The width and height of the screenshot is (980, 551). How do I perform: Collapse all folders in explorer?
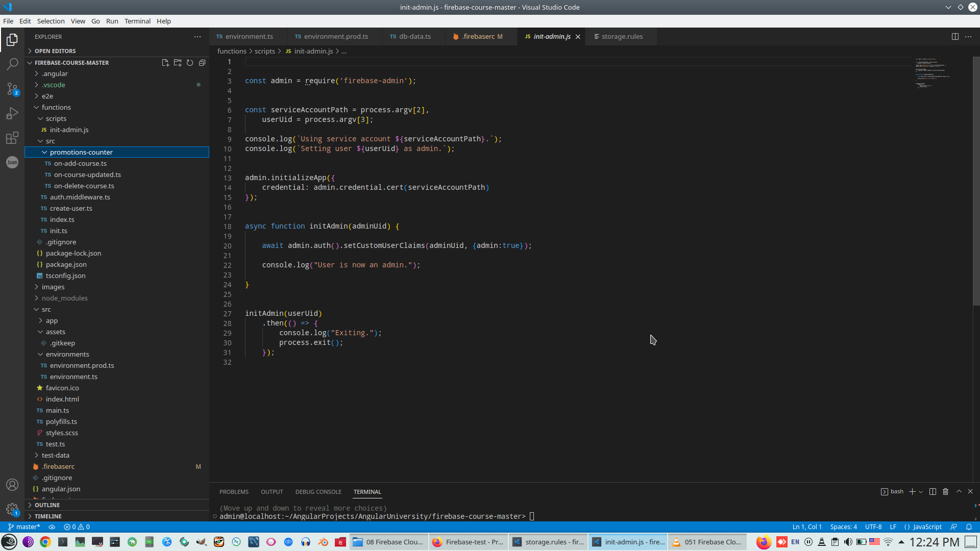[202, 63]
